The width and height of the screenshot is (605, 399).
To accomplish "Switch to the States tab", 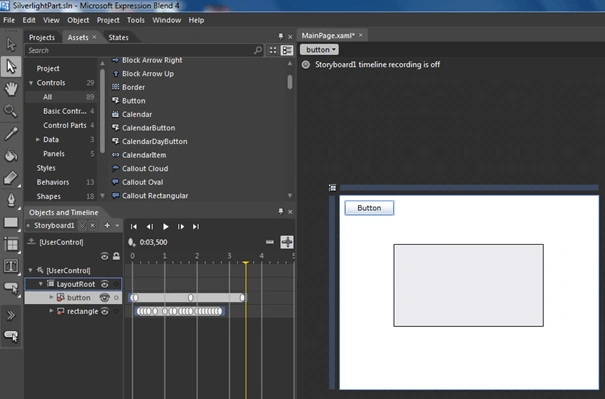I will (118, 37).
